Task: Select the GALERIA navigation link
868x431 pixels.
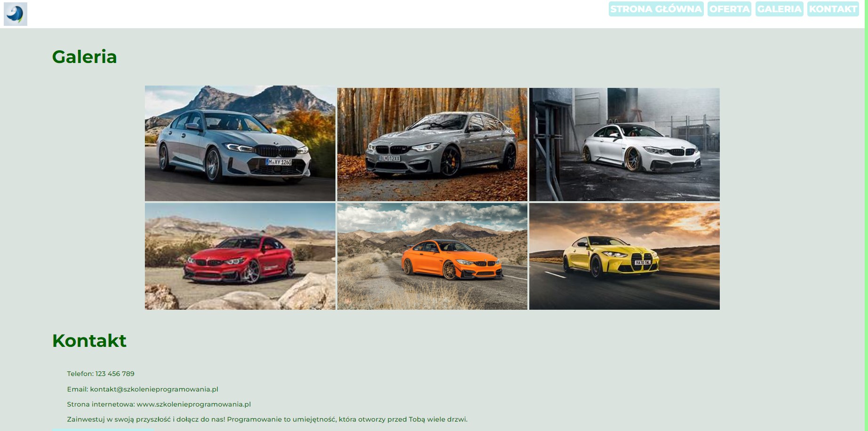Action: point(779,9)
